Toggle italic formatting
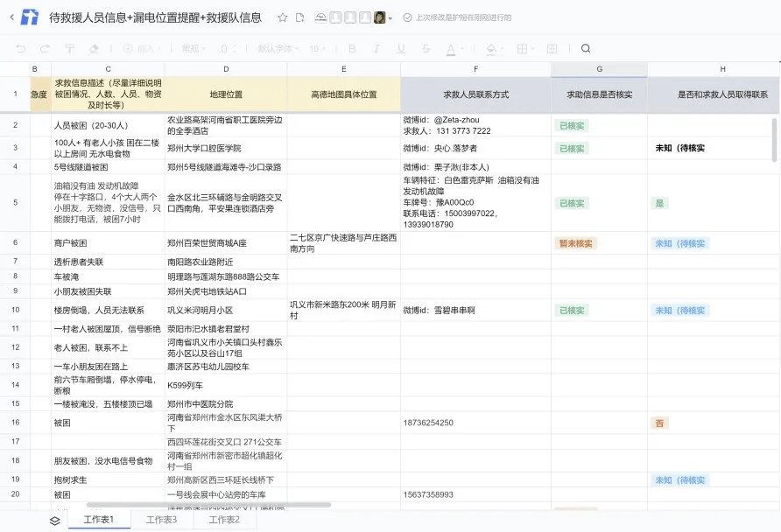The image size is (781, 532). pos(376,48)
